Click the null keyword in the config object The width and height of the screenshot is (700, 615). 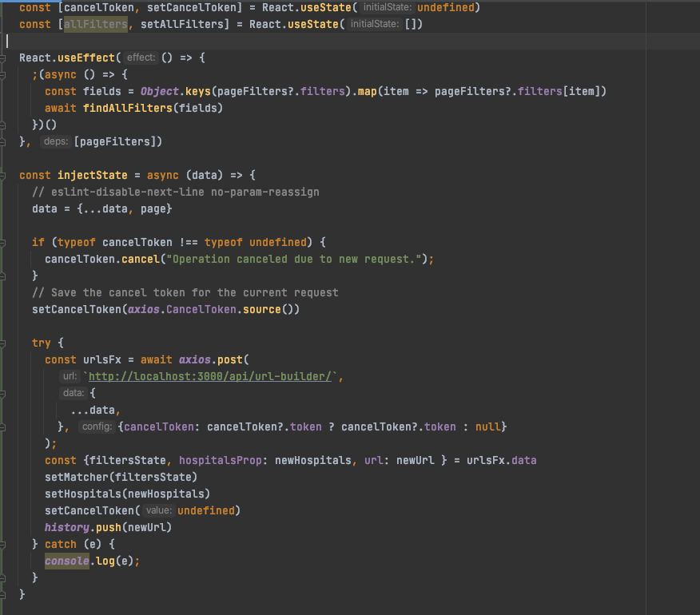pyautogui.click(x=488, y=427)
